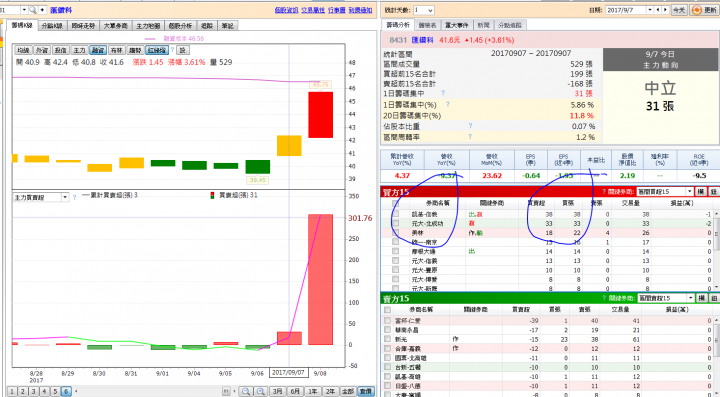Open the help icon beside 1日籌碼集中
This screenshot has width=720, height=397.
pos(443,93)
